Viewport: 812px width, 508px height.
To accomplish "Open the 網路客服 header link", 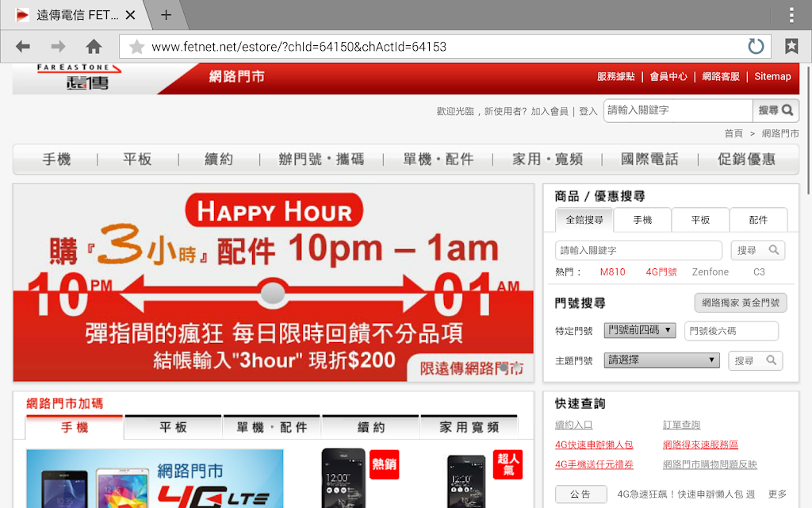I will (721, 77).
